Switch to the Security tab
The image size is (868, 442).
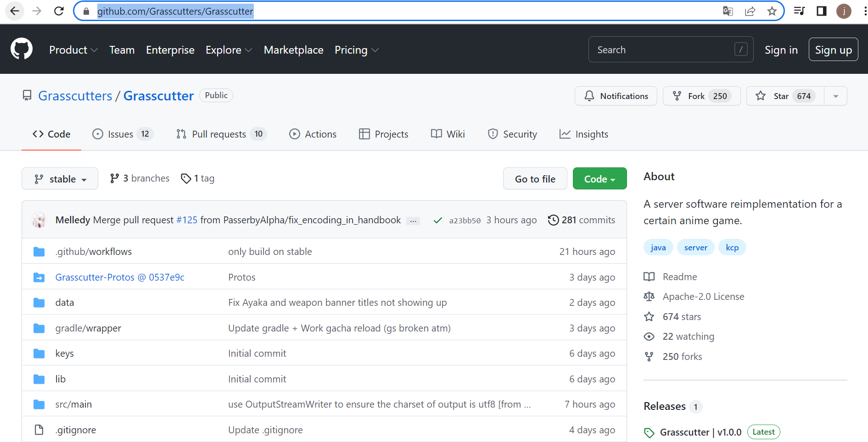(x=512, y=134)
